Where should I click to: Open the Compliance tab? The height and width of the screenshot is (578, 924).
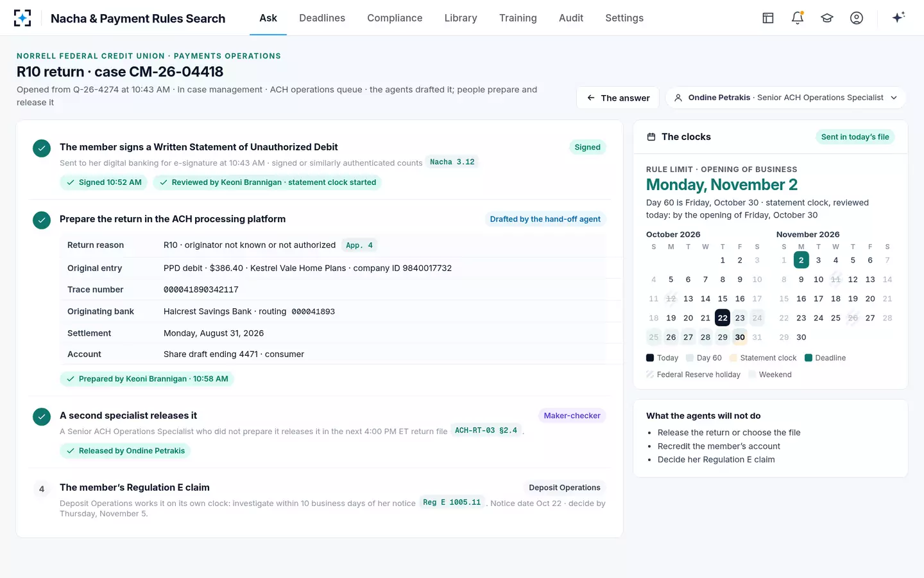click(395, 18)
